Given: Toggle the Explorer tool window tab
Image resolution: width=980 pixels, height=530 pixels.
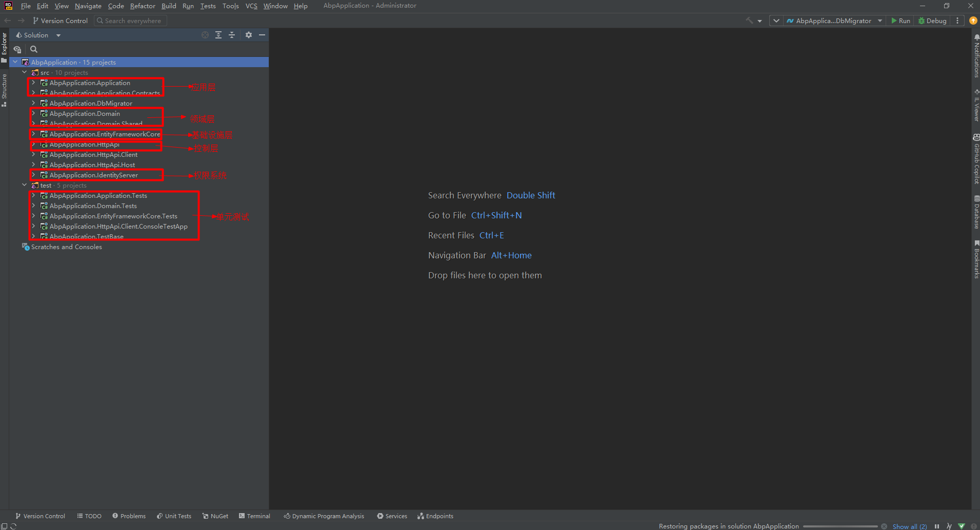Looking at the screenshot, I should pyautogui.click(x=4, y=47).
